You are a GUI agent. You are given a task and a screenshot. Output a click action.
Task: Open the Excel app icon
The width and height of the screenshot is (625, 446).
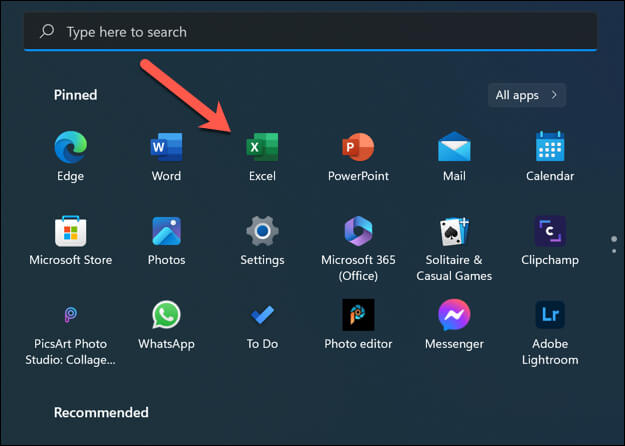262,147
